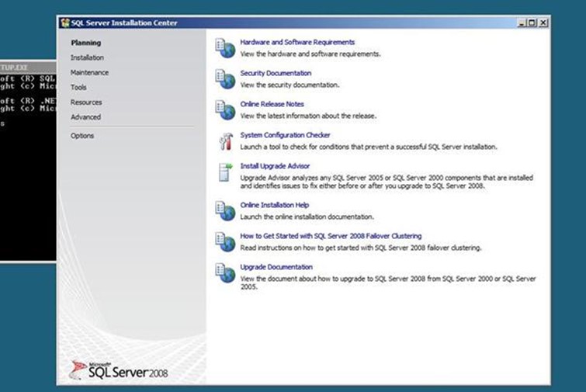Viewport: 586px width, 392px height.
Task: Open the Options category
Action: coord(82,136)
